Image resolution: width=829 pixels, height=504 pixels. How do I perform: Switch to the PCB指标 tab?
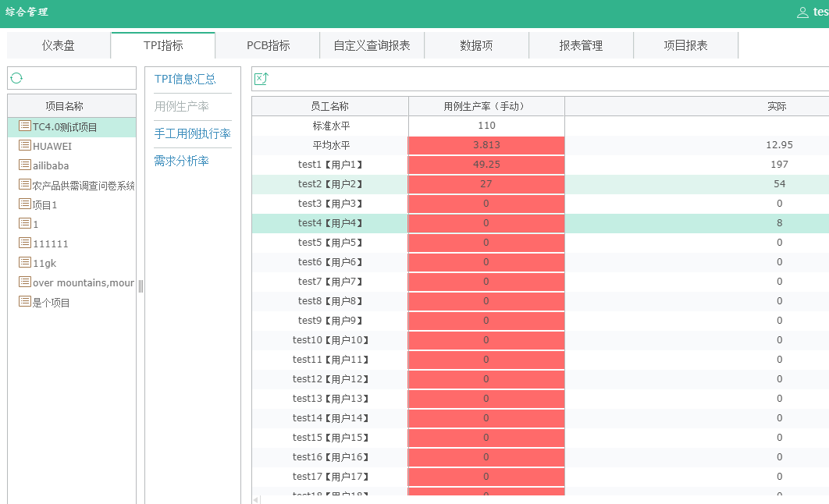pos(268,45)
